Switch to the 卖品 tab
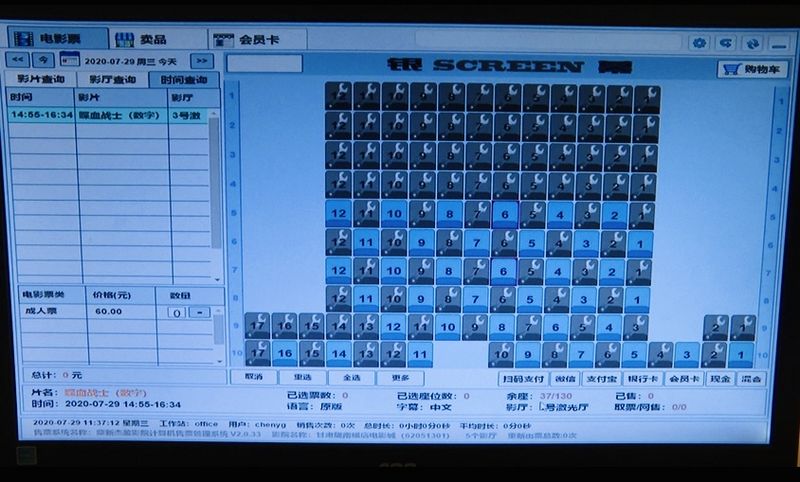 143,39
